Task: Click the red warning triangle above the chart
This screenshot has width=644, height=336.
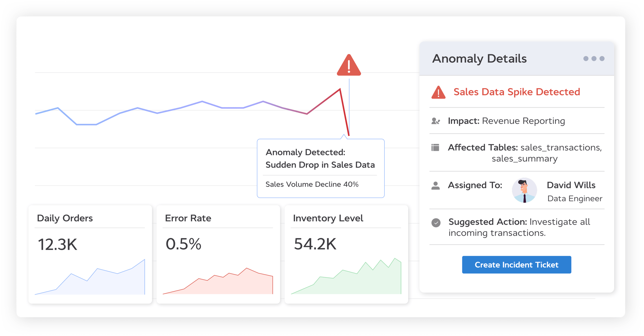Action: click(349, 66)
